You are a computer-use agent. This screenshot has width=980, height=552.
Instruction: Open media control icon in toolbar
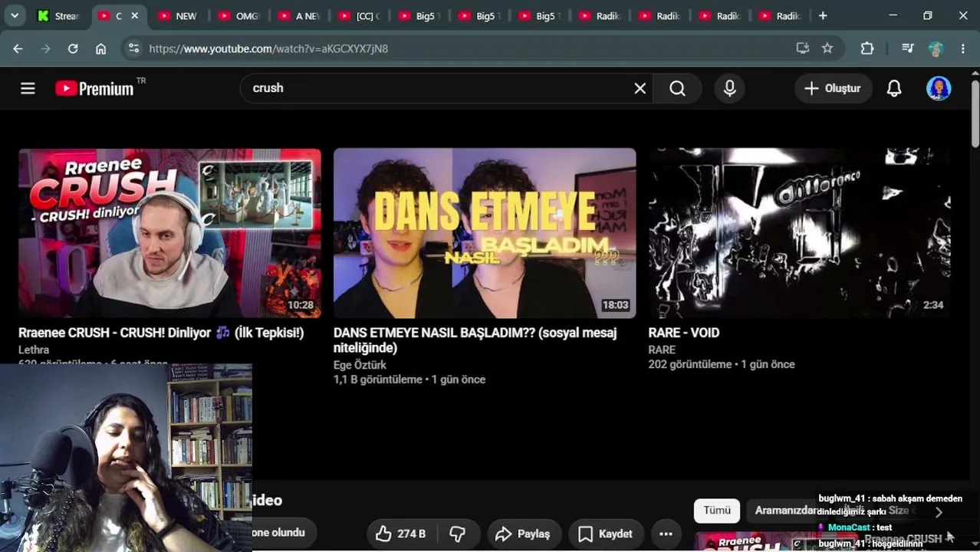click(908, 48)
